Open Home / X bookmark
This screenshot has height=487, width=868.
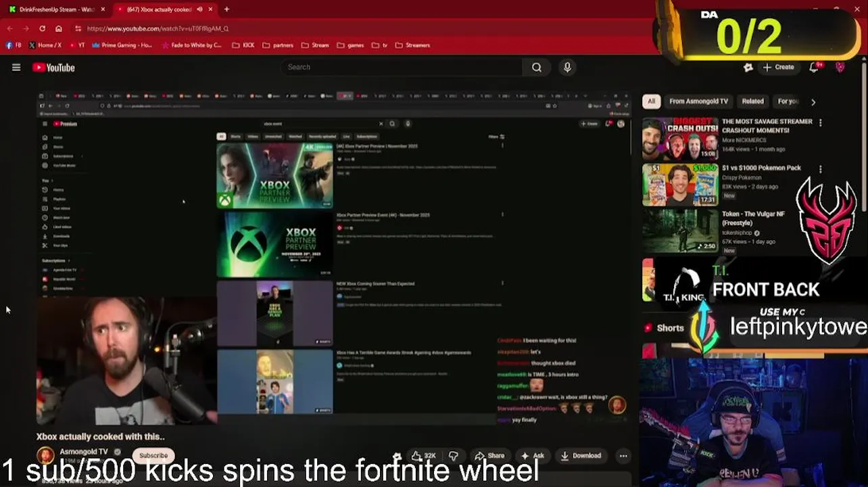pos(45,45)
